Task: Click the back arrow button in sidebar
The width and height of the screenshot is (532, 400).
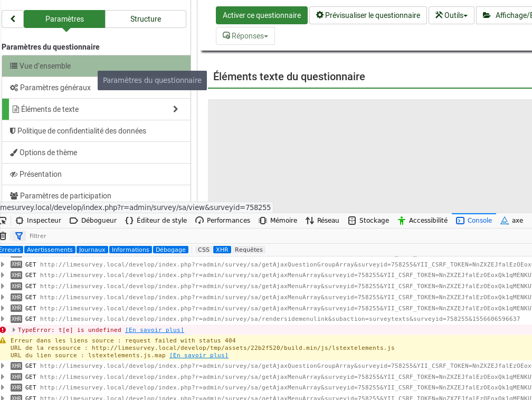Action: coord(13,19)
